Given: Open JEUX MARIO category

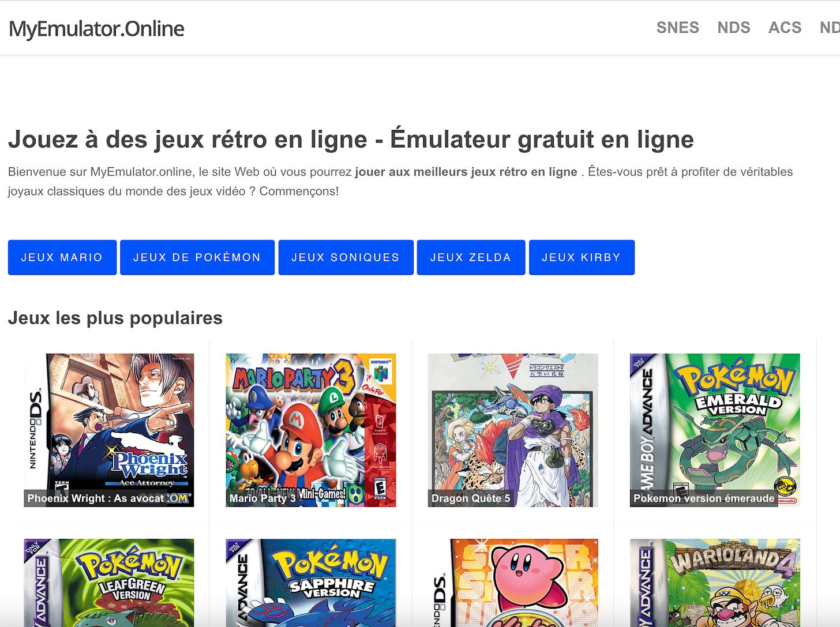Looking at the screenshot, I should coord(62,257).
